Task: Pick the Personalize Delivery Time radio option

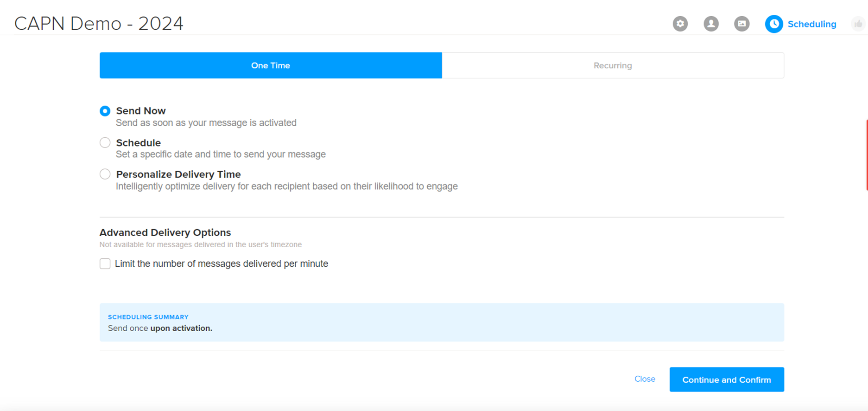Action: [105, 174]
